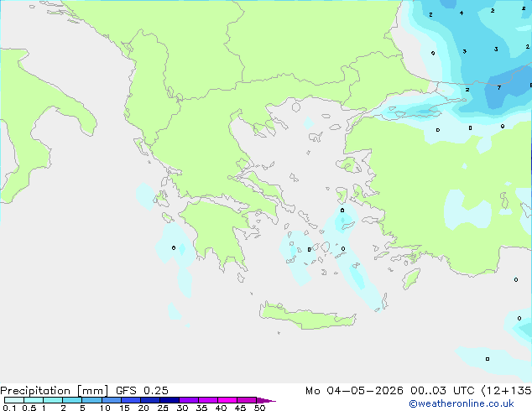The height and width of the screenshot is (411, 532).
Task: Pick the legend swatch for 25–30 mm
Action: [x=170, y=400]
